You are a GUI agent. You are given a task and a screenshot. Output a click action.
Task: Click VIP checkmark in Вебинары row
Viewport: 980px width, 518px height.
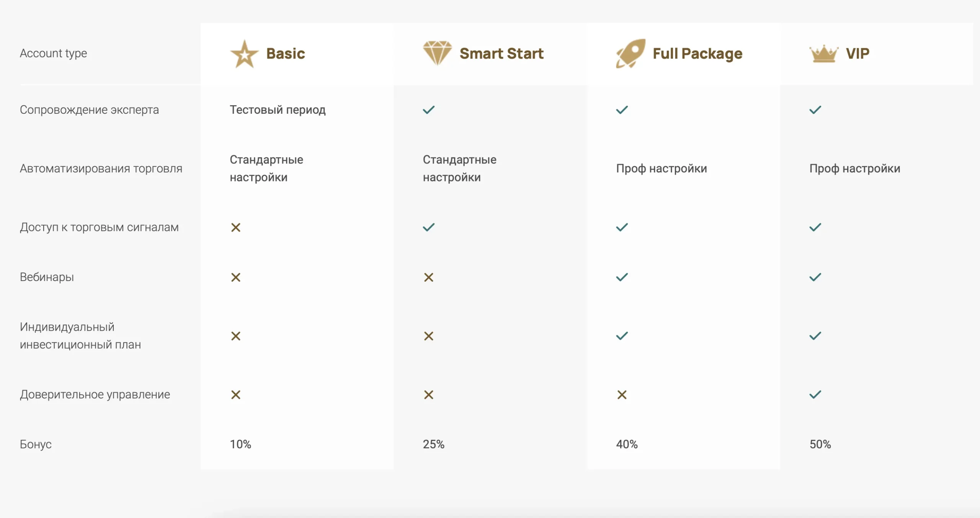point(815,277)
